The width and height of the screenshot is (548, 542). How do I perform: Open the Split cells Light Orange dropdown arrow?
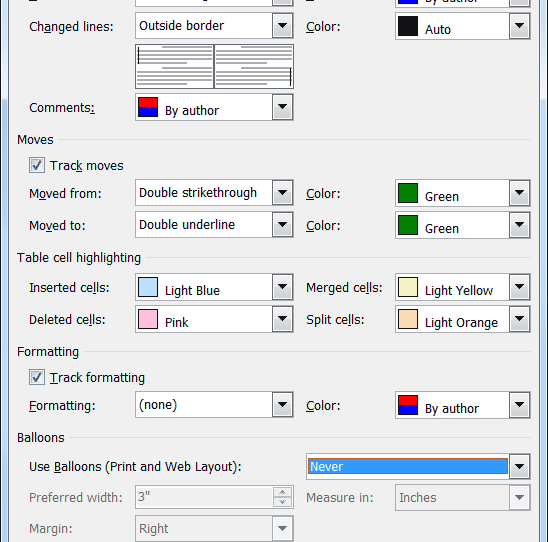[x=519, y=319]
